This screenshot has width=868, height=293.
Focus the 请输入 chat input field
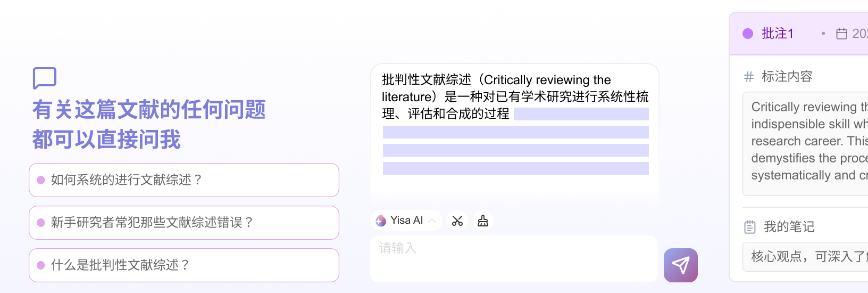coord(513,258)
